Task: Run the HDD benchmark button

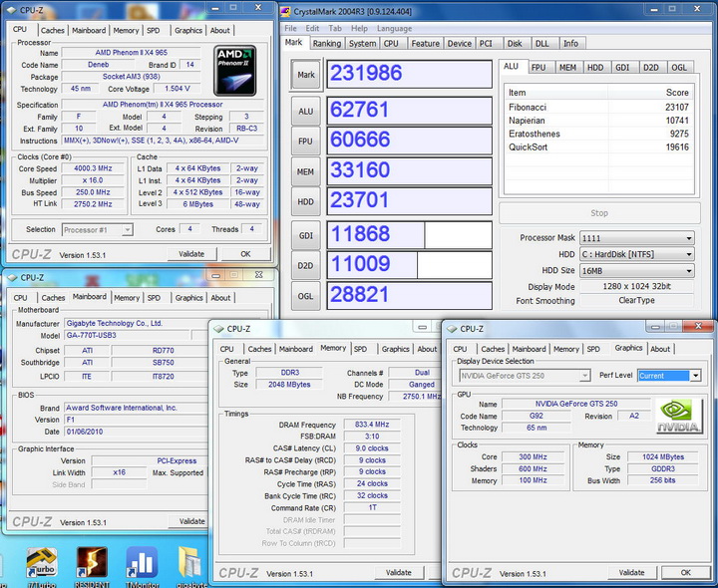Action: pos(306,201)
